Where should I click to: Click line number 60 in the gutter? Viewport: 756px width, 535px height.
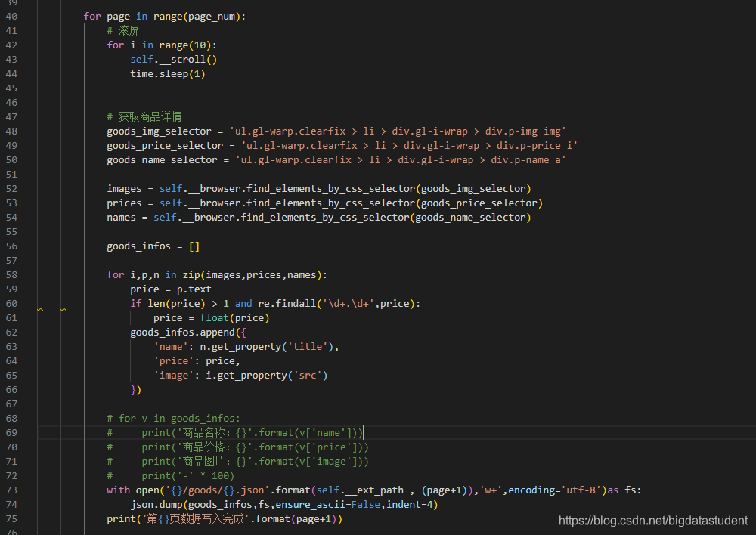coord(11,304)
